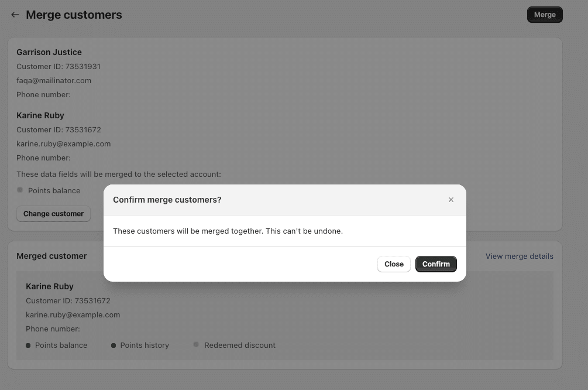Image resolution: width=588 pixels, height=390 pixels.
Task: Click the Confirm merge customers? dialog title
Action: click(167, 200)
